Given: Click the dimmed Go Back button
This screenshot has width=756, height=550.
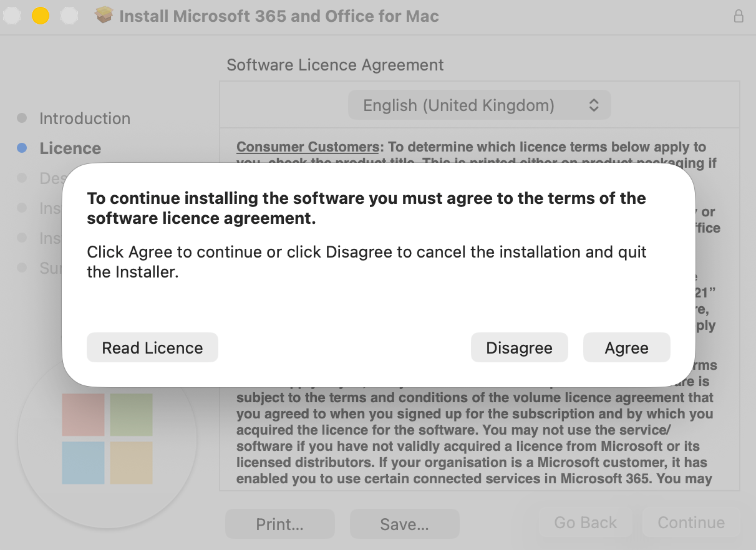Looking at the screenshot, I should click(x=585, y=523).
